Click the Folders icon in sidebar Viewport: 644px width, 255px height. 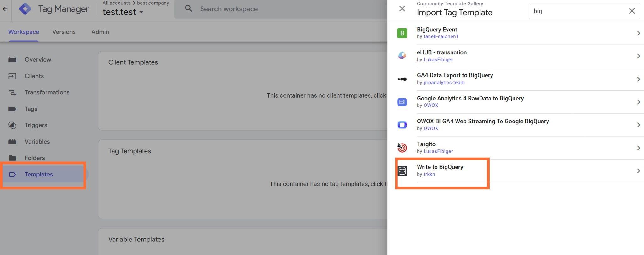click(x=12, y=158)
